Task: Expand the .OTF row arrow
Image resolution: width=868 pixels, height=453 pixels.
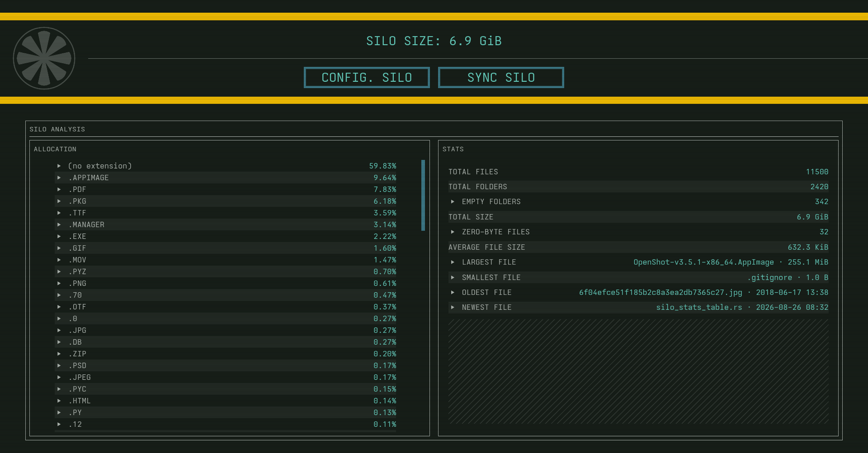Action: pos(59,307)
